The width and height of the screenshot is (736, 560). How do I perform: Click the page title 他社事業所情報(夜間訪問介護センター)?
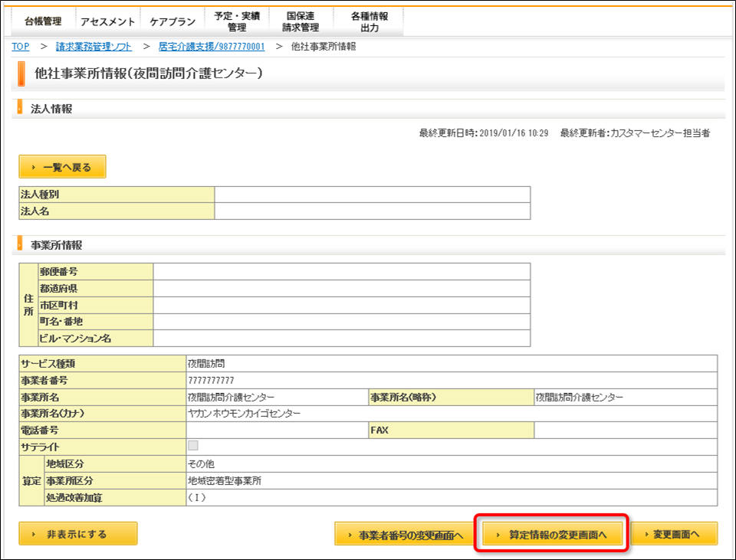148,74
